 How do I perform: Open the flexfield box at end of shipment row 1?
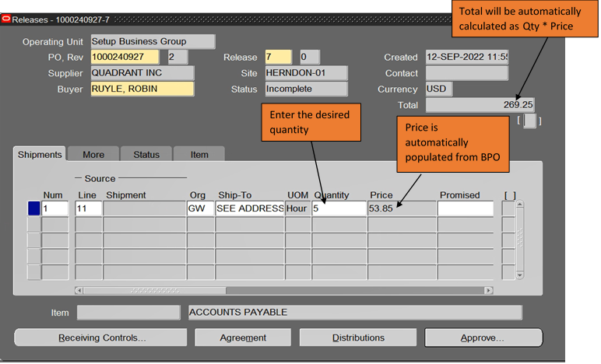pyautogui.click(x=508, y=208)
